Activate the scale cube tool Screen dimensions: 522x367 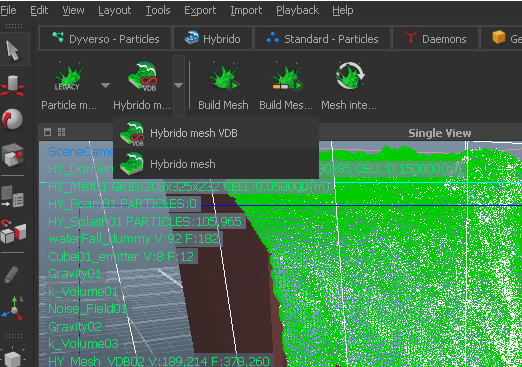point(13,155)
